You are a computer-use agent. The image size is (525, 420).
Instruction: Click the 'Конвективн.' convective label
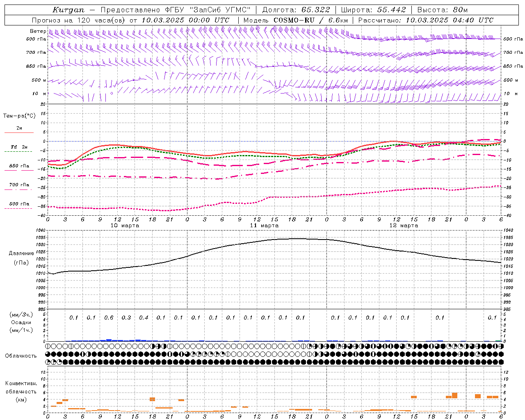click(x=21, y=383)
